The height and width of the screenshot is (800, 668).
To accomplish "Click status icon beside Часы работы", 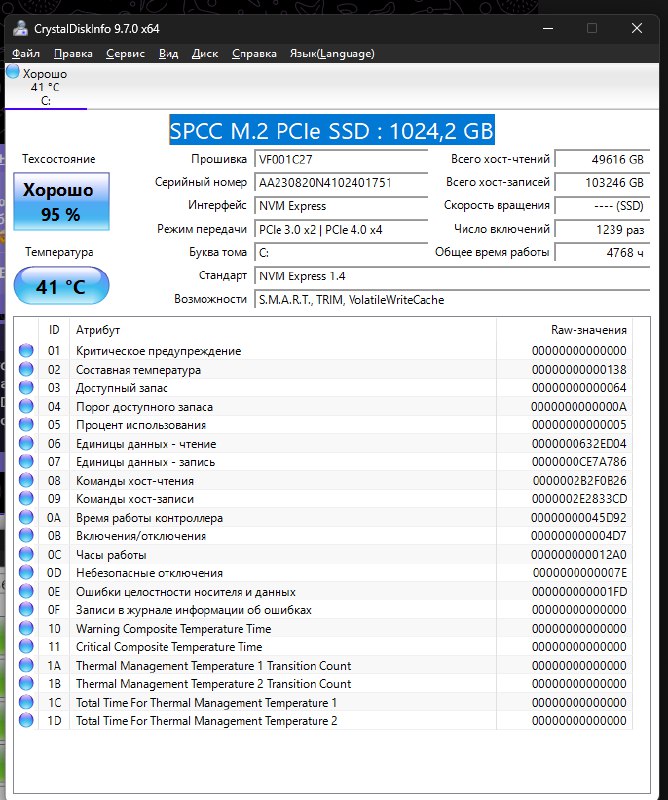I will [x=26, y=555].
